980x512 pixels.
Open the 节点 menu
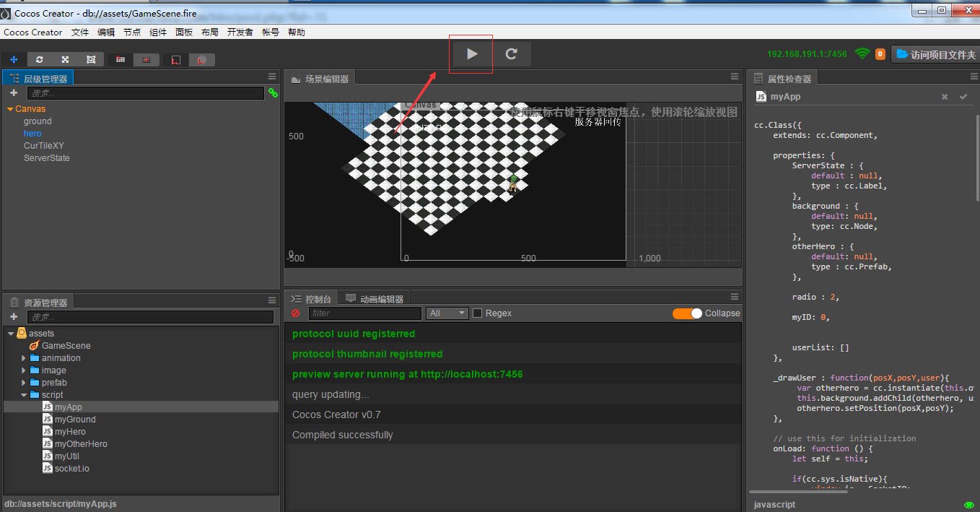(x=132, y=32)
